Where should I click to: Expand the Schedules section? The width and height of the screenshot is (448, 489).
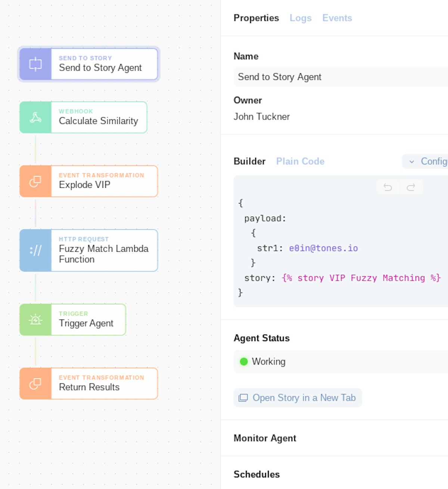coord(256,474)
